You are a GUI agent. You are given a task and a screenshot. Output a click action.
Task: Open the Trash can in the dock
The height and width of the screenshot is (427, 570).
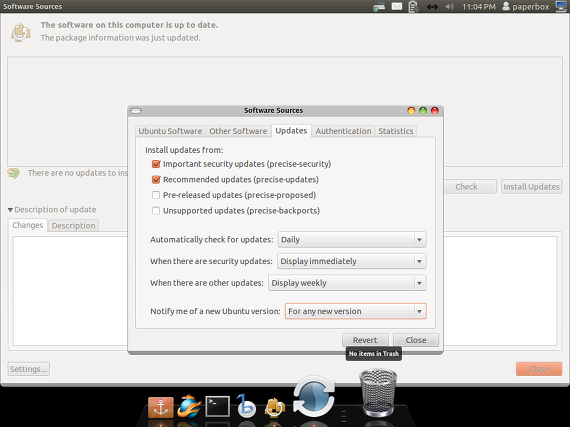click(378, 392)
